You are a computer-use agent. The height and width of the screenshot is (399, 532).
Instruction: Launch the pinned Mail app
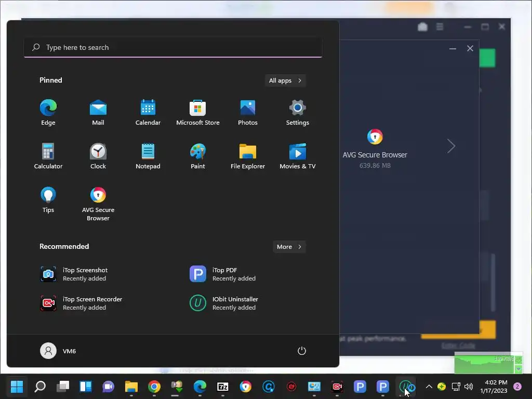[98, 113]
